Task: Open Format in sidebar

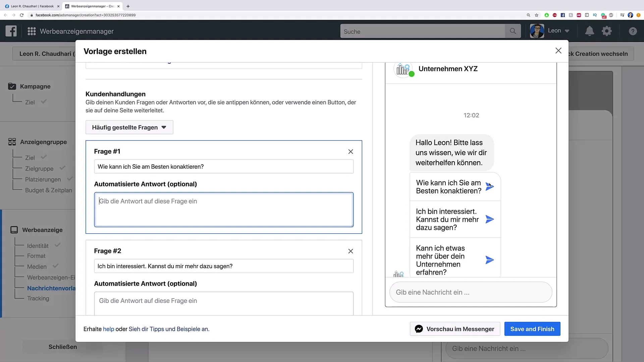Action: 36,256
